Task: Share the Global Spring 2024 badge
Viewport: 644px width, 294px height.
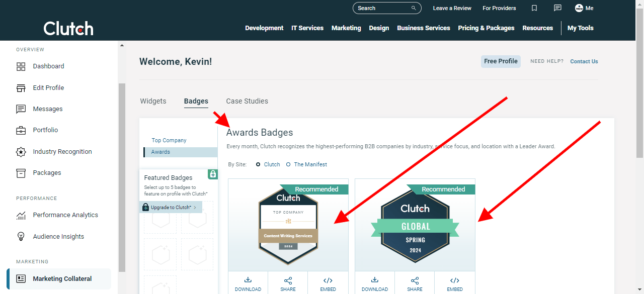Action: coord(415,284)
